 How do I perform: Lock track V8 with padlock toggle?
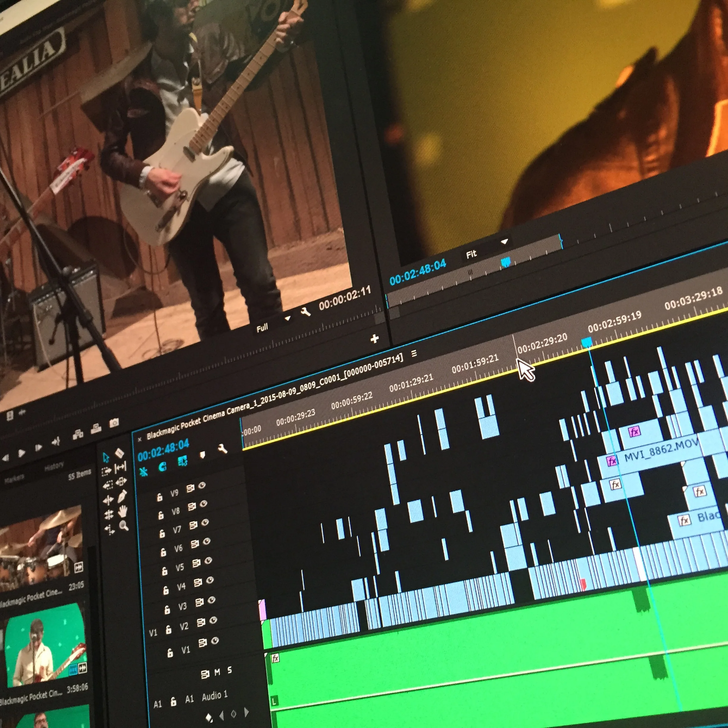[161, 515]
